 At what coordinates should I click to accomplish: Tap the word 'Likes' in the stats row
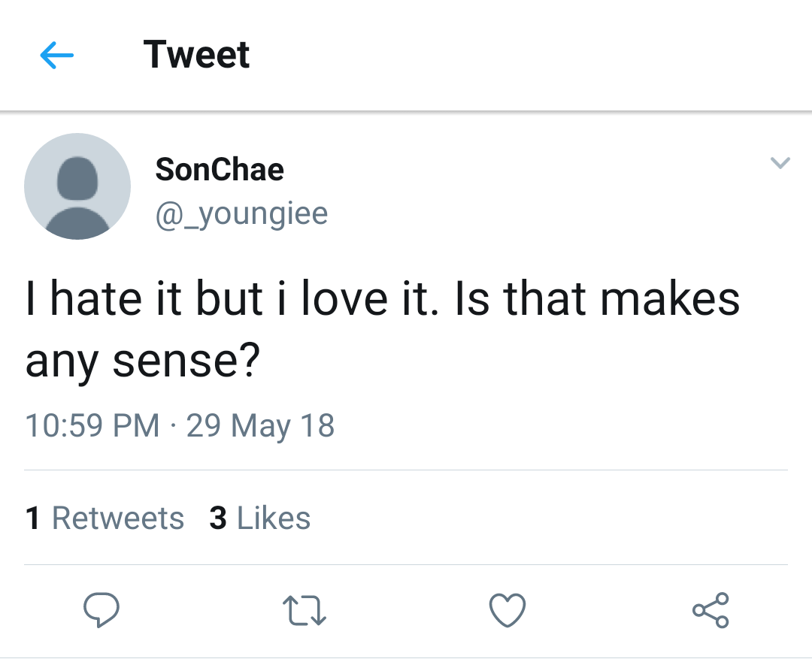274,518
